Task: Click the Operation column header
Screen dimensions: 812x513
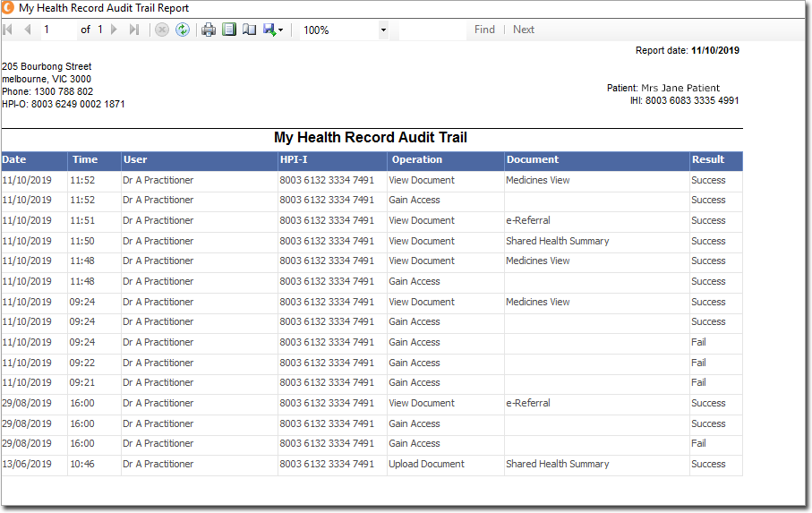Action: (416, 160)
